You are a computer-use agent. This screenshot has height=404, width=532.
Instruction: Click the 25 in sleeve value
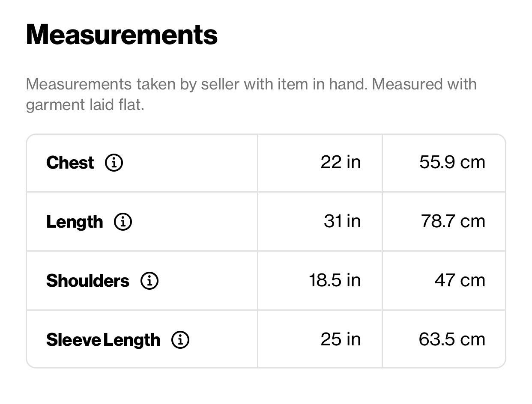(341, 339)
